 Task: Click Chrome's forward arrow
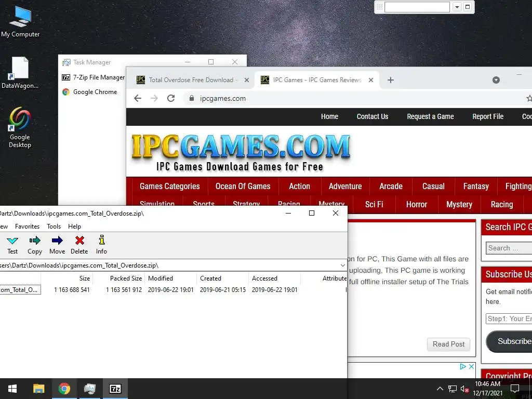(154, 98)
